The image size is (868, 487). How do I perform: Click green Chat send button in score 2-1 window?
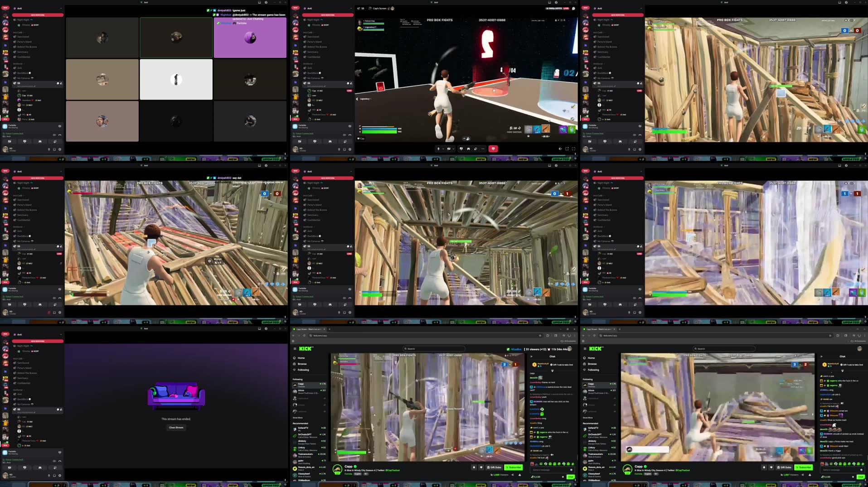tap(570, 477)
